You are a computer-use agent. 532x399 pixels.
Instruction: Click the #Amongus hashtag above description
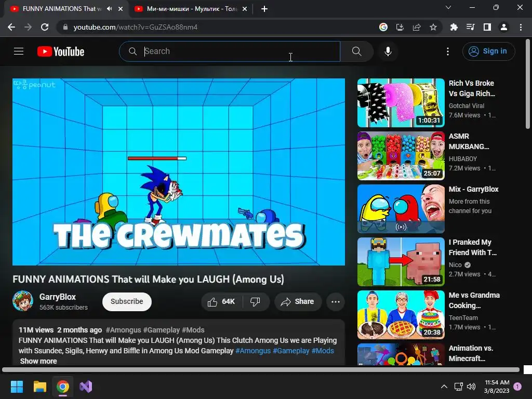[123, 330]
